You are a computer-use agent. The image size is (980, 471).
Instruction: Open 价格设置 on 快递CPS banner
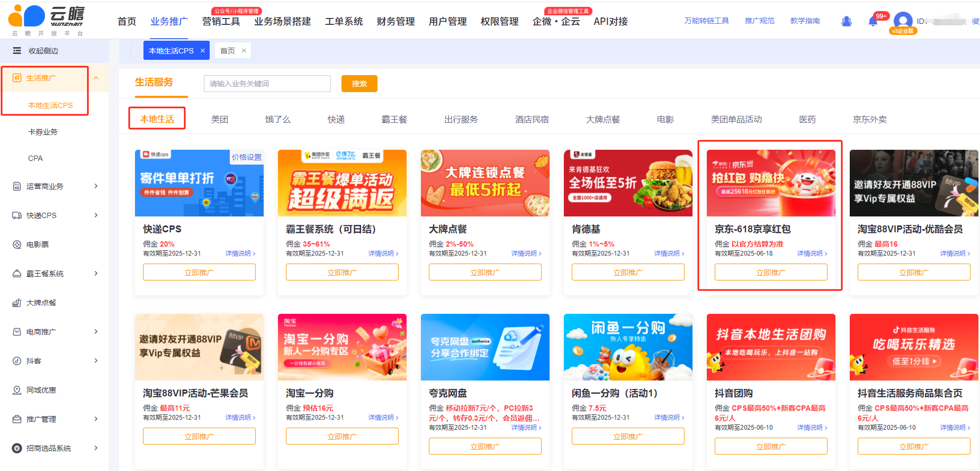(x=247, y=157)
